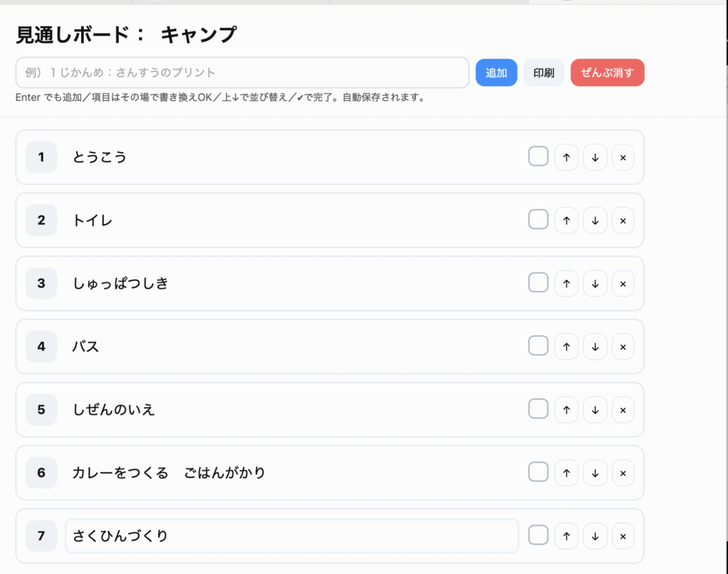Delete the とうこう item

[623, 157]
